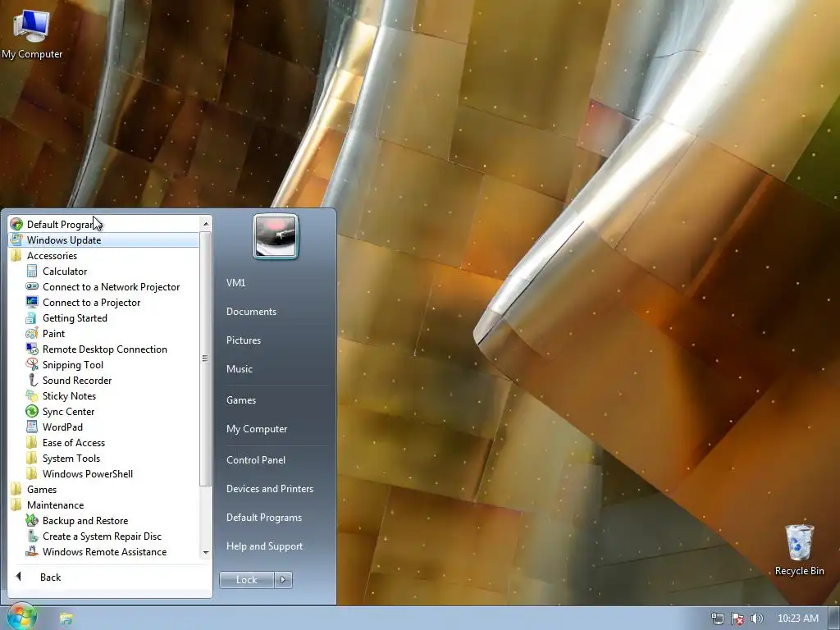Open My Computer from the Start menu
Viewport: 840px width, 630px height.
click(257, 428)
